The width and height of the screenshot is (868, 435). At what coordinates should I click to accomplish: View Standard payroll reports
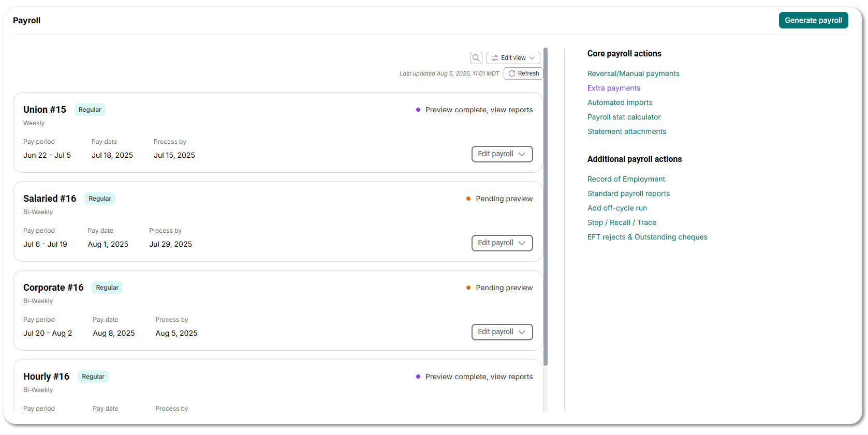pyautogui.click(x=628, y=193)
